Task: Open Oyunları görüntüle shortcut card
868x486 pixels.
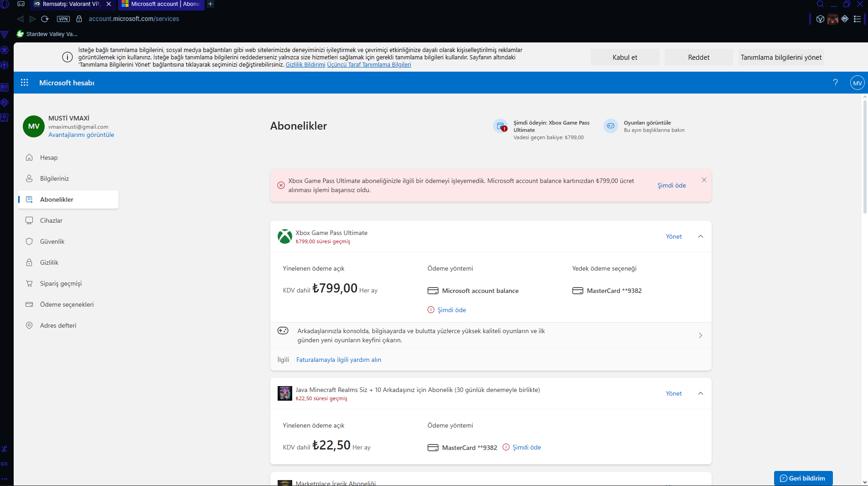Action: tap(644, 126)
